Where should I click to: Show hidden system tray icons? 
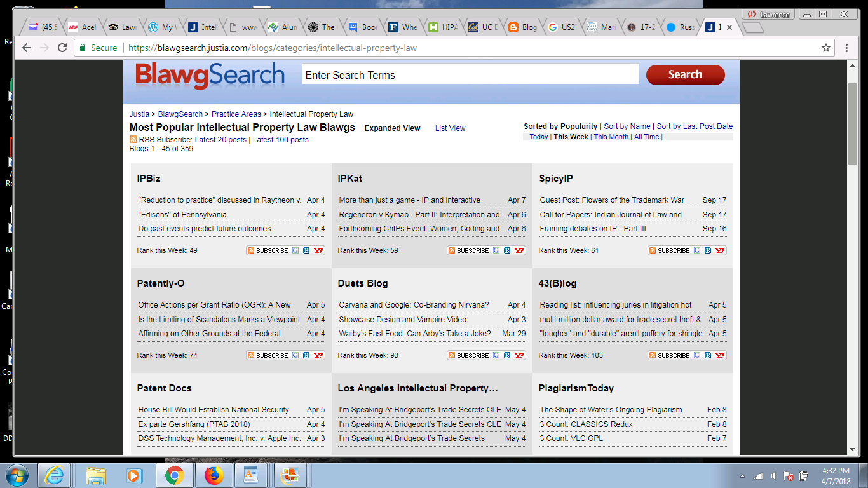coord(743,476)
